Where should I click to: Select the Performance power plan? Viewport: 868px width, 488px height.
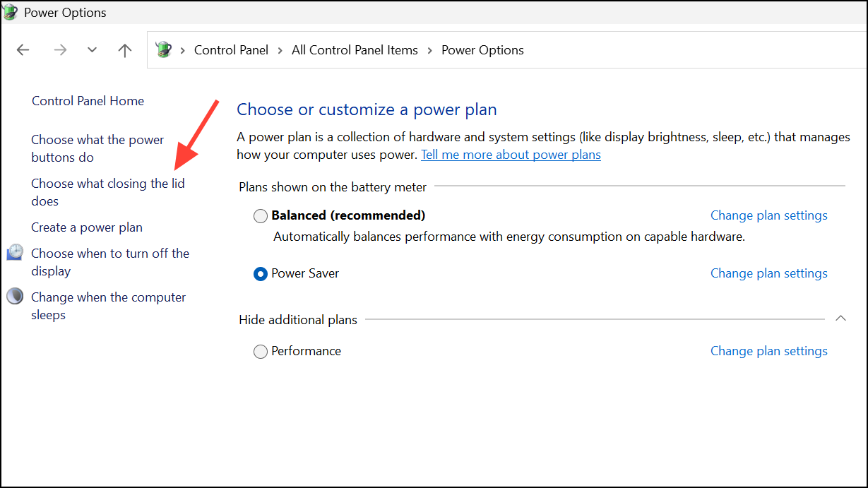point(260,351)
